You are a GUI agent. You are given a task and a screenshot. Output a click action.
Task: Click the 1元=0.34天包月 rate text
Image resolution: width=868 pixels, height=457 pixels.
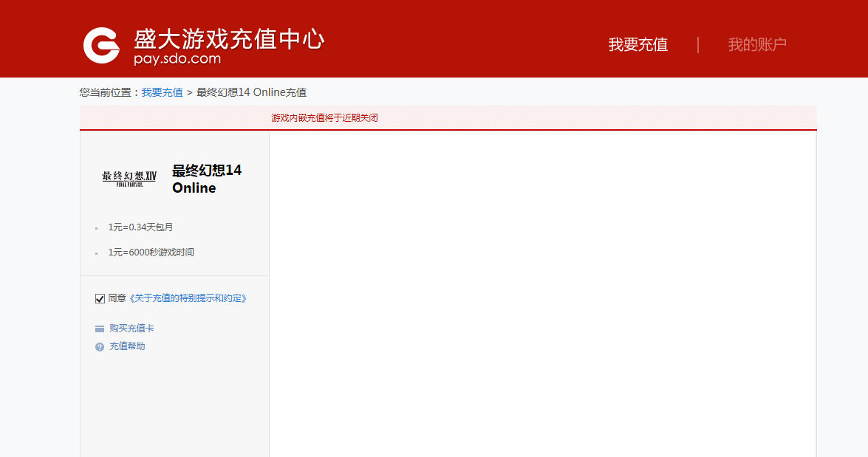[140, 227]
